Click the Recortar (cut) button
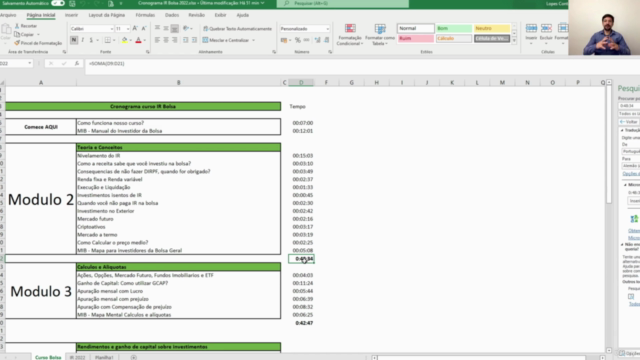Image resolution: width=640 pixels, height=360 pixels. [x=26, y=26]
